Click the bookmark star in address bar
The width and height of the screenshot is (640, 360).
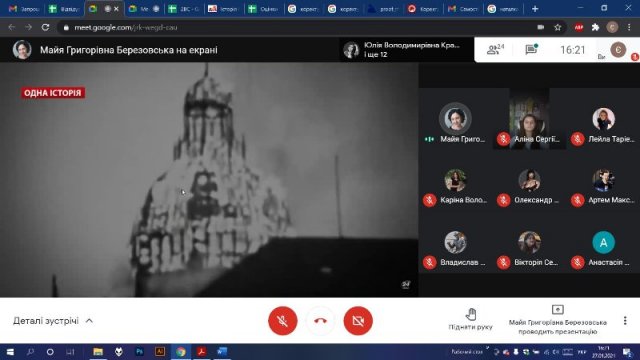(558, 27)
